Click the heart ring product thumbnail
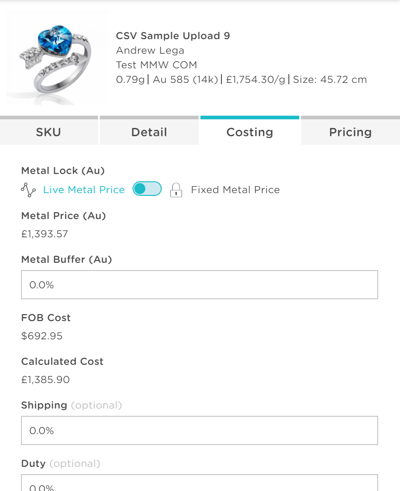Viewport: 400px width, 491px height. (x=57, y=58)
